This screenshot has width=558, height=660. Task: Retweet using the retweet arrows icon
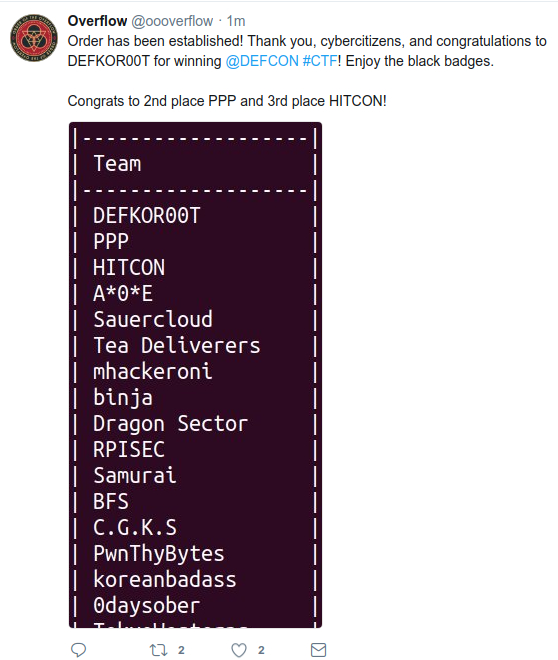tap(159, 650)
